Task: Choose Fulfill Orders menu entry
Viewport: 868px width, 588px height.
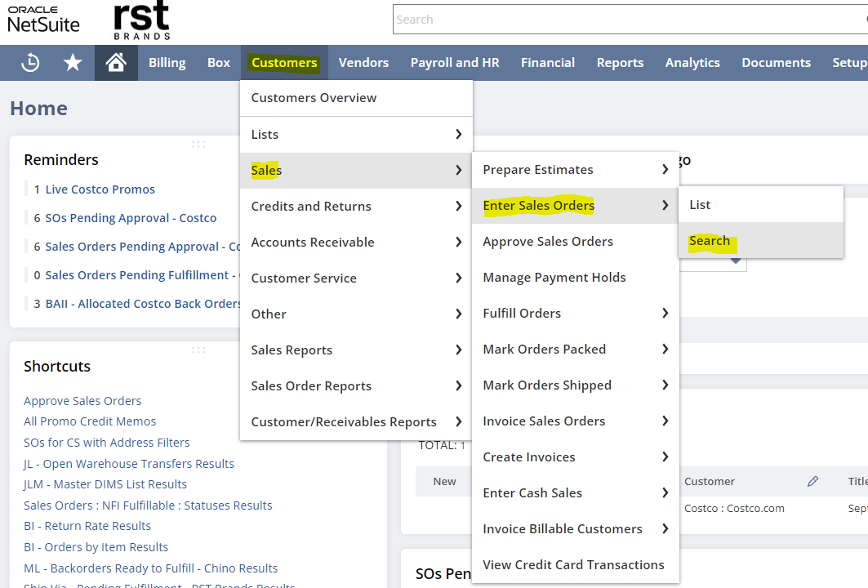Action: point(576,314)
